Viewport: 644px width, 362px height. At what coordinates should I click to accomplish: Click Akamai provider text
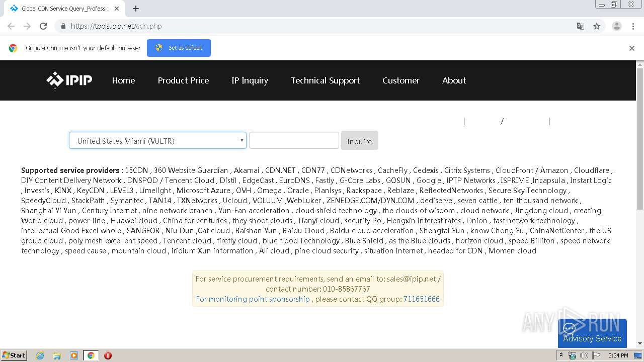point(247,170)
